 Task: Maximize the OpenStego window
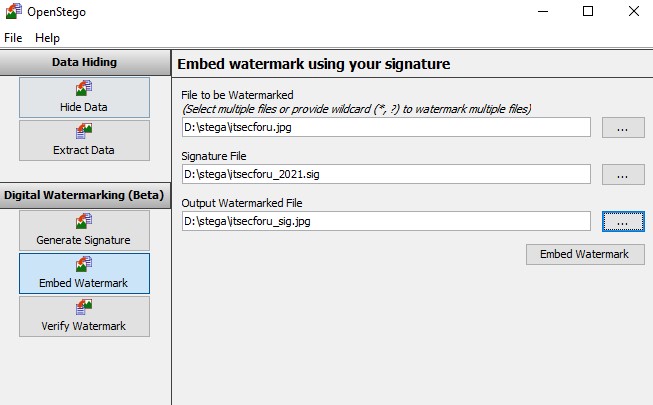point(588,12)
